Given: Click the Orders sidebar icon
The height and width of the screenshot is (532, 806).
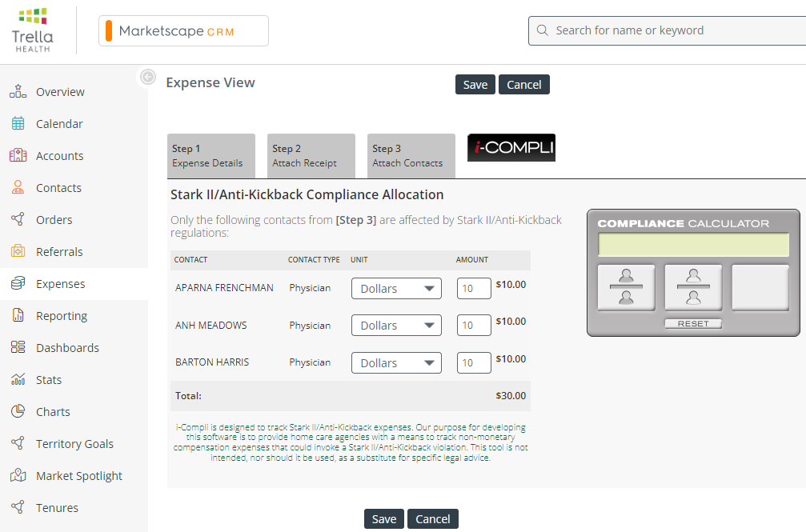Looking at the screenshot, I should pyautogui.click(x=18, y=219).
